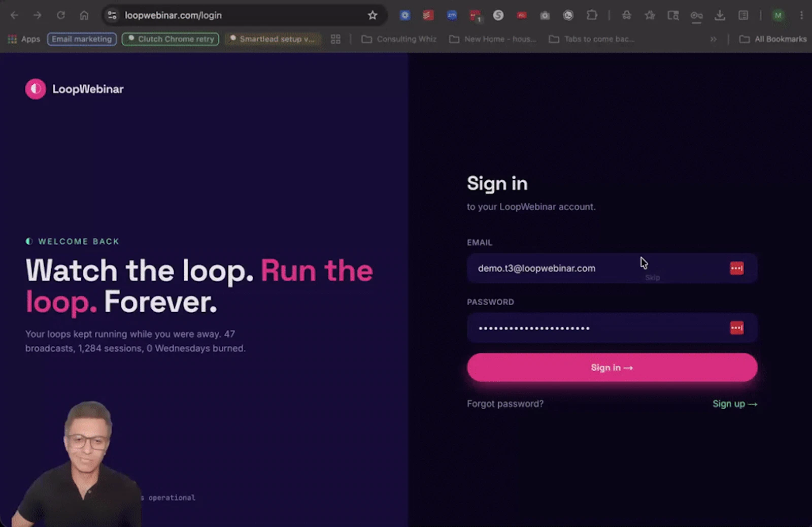Bookmark this page with the star icon
The width and height of the screenshot is (812, 527).
(x=373, y=15)
